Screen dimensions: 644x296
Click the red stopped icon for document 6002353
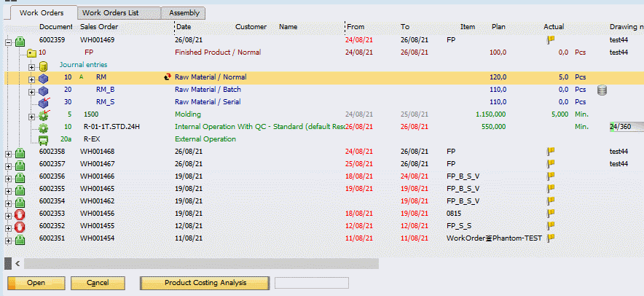20,214
